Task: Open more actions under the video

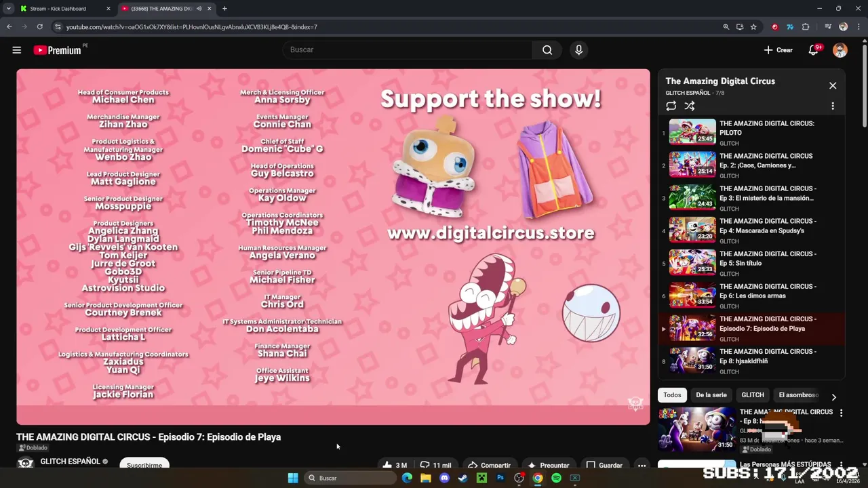Action: [642, 466]
